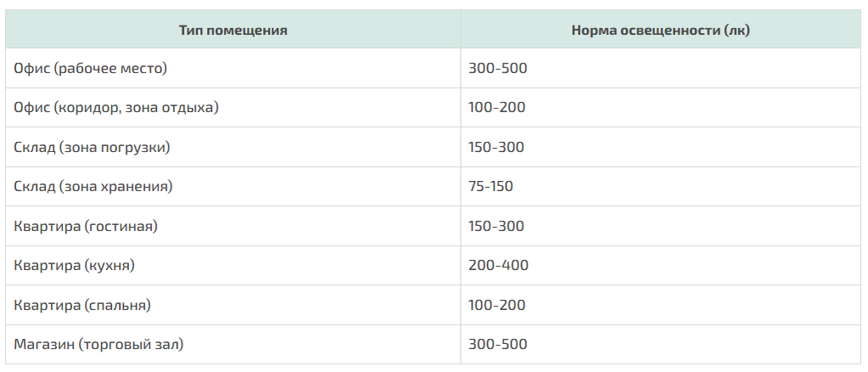The image size is (868, 372).
Task: Click the 'Тип помещения' column header
Action: point(232,30)
